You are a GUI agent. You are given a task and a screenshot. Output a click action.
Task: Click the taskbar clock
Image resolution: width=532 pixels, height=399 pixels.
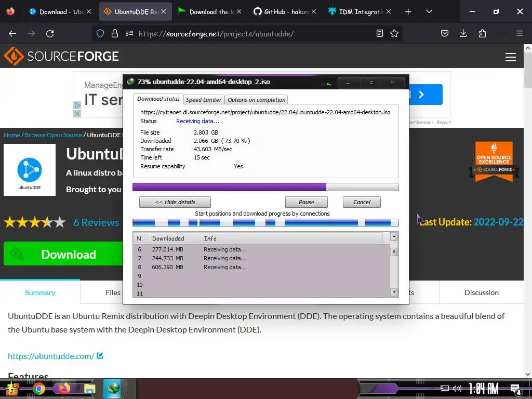point(484,389)
